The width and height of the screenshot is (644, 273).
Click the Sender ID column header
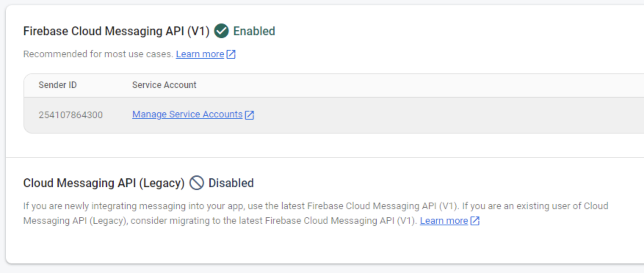click(x=58, y=85)
